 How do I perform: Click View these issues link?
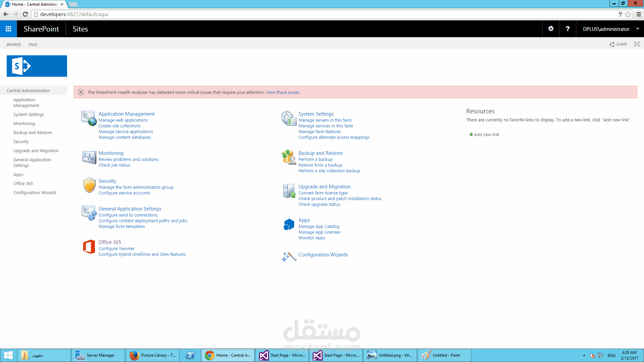283,93
